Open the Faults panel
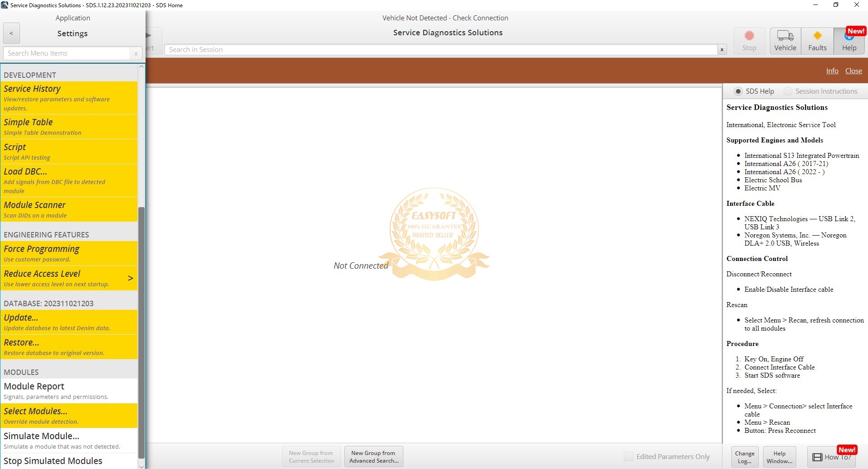Image resolution: width=868 pixels, height=469 pixels. (817, 41)
